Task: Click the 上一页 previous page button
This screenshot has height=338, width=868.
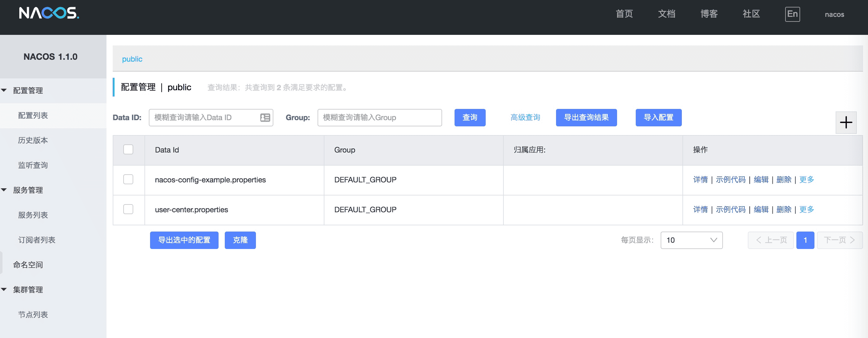Action: 771,240
